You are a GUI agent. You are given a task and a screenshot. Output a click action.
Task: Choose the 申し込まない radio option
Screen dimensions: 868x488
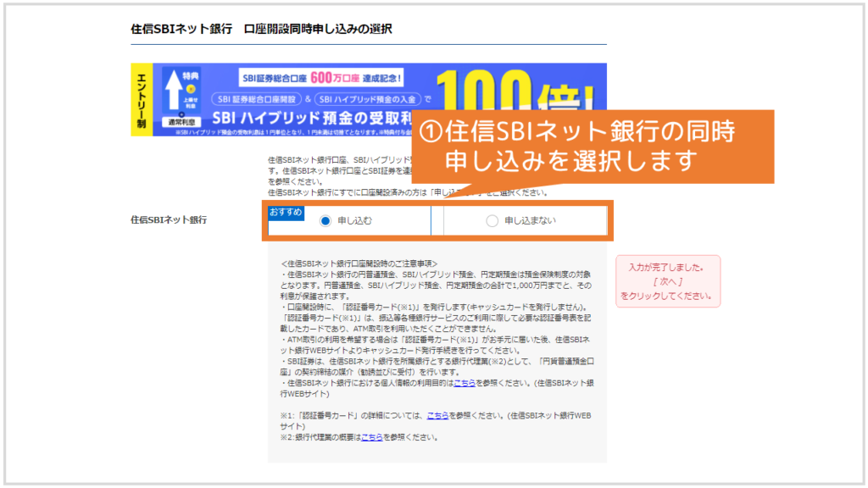click(492, 221)
